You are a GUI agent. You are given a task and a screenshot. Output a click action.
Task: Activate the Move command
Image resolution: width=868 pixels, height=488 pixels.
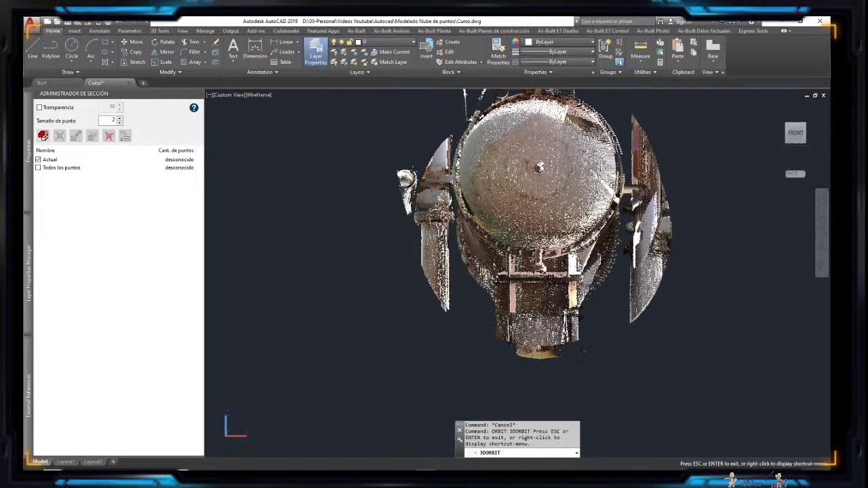coord(132,42)
